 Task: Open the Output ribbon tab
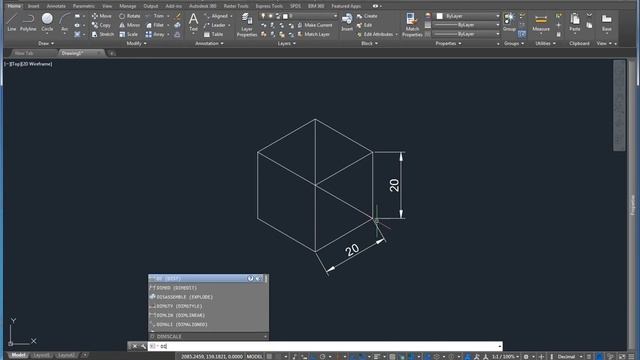pos(151,6)
